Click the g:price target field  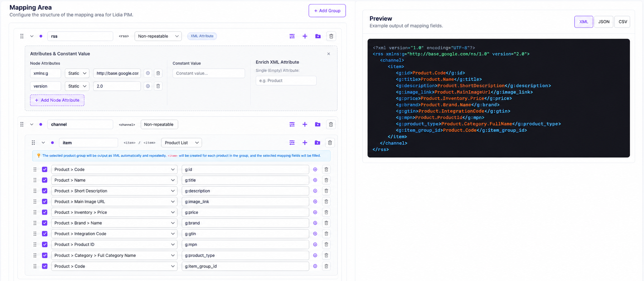click(x=245, y=212)
